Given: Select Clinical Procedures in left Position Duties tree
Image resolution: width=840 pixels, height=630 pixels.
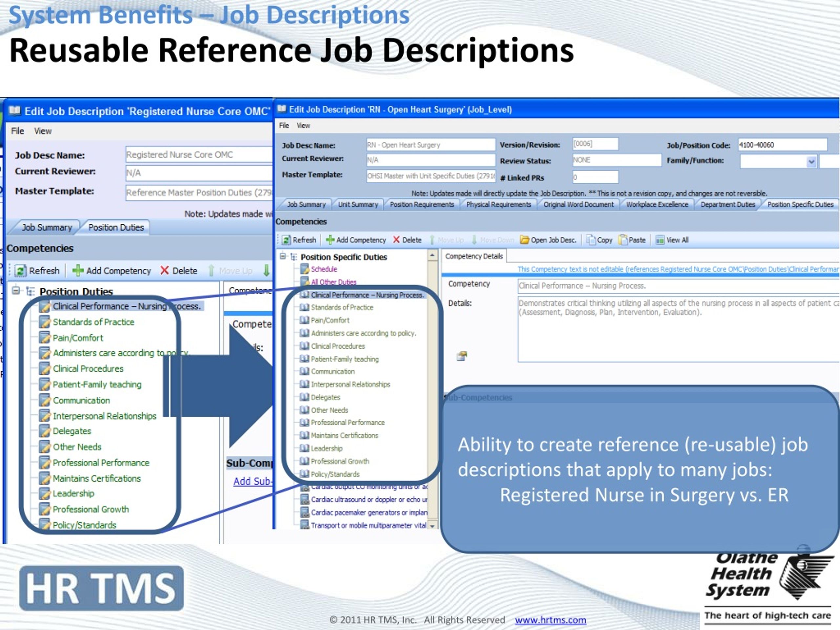Looking at the screenshot, I should pyautogui.click(x=88, y=369).
